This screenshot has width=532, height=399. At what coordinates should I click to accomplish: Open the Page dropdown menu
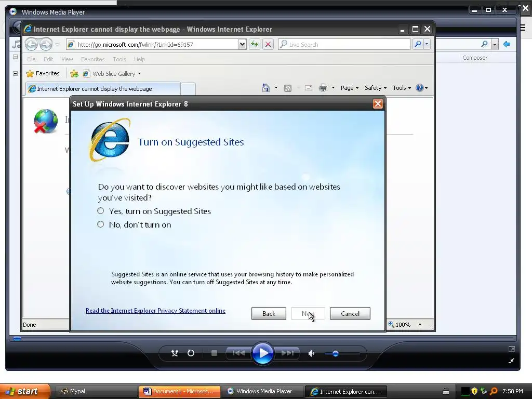pos(350,88)
